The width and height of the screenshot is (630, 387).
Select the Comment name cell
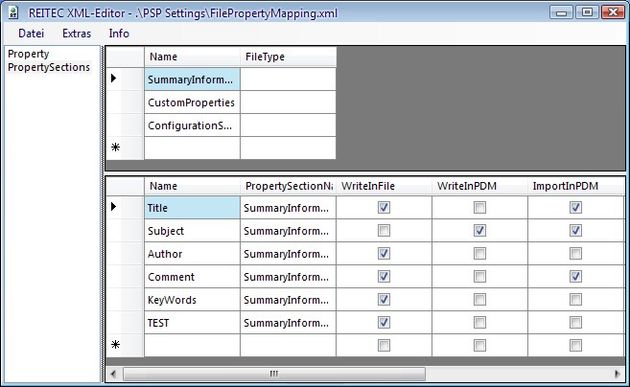(x=192, y=276)
